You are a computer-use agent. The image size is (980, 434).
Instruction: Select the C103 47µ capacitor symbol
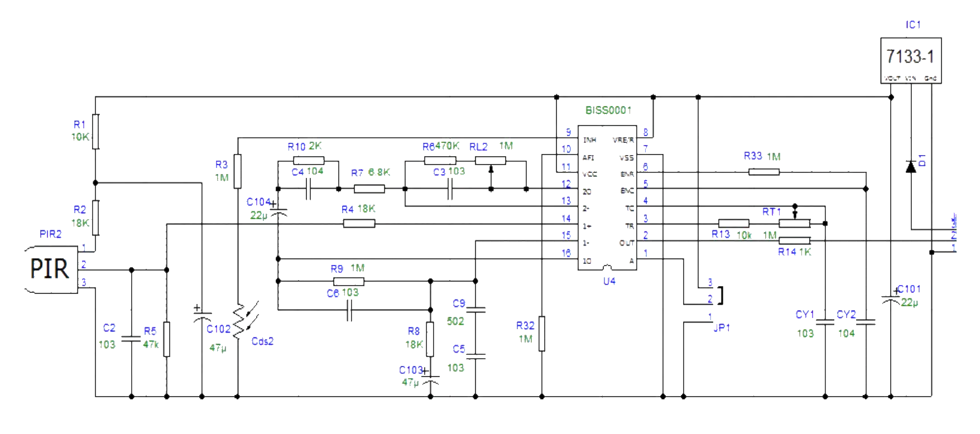430,378
